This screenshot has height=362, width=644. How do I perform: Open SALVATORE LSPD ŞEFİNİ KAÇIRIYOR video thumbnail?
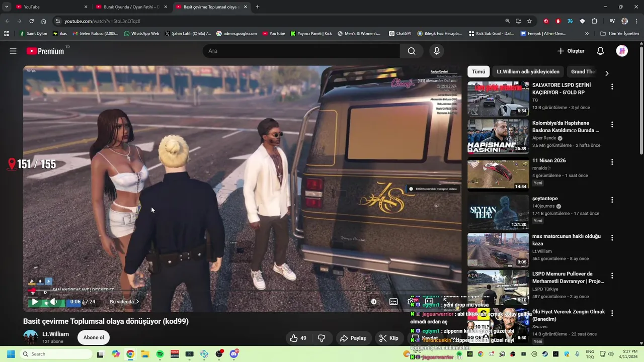[x=498, y=99]
